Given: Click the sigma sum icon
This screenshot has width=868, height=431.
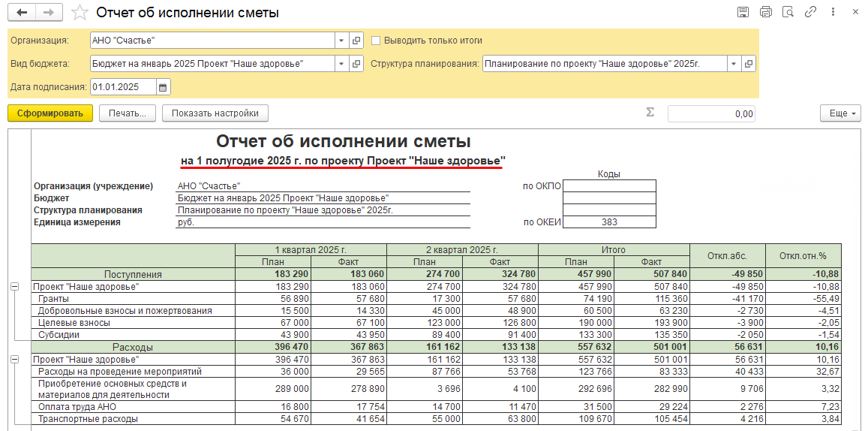Looking at the screenshot, I should tap(650, 113).
